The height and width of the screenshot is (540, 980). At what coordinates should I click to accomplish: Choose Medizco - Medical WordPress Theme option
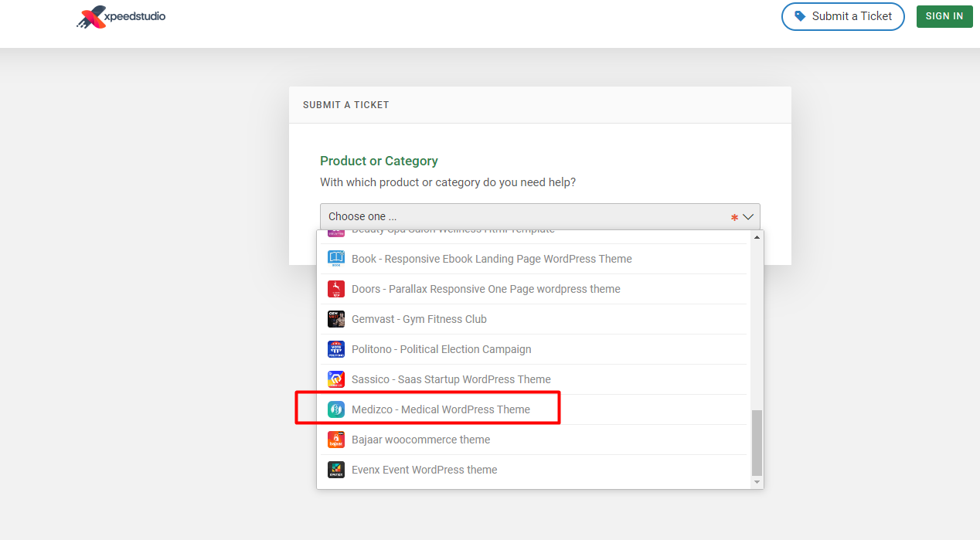point(533,409)
